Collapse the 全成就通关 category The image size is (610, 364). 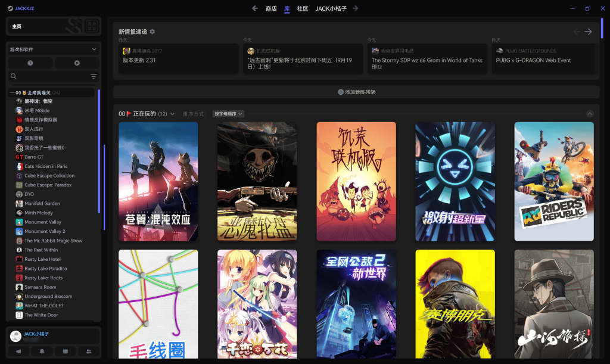point(12,93)
